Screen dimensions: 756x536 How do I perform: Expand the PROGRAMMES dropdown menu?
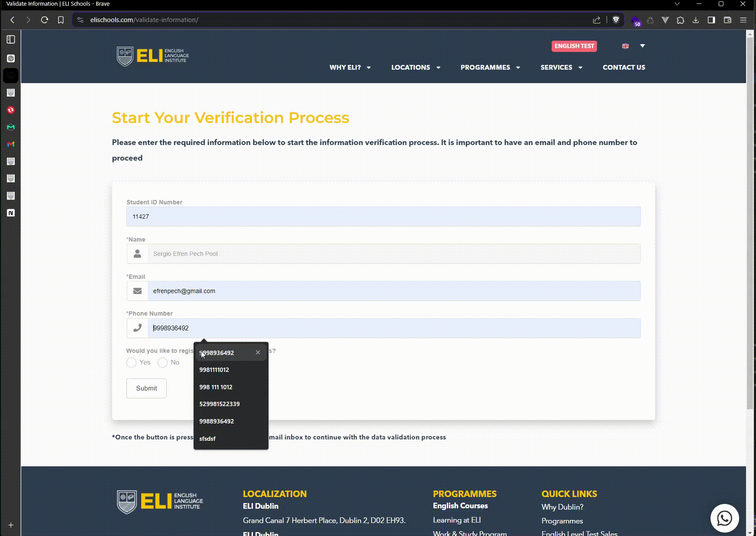click(490, 68)
